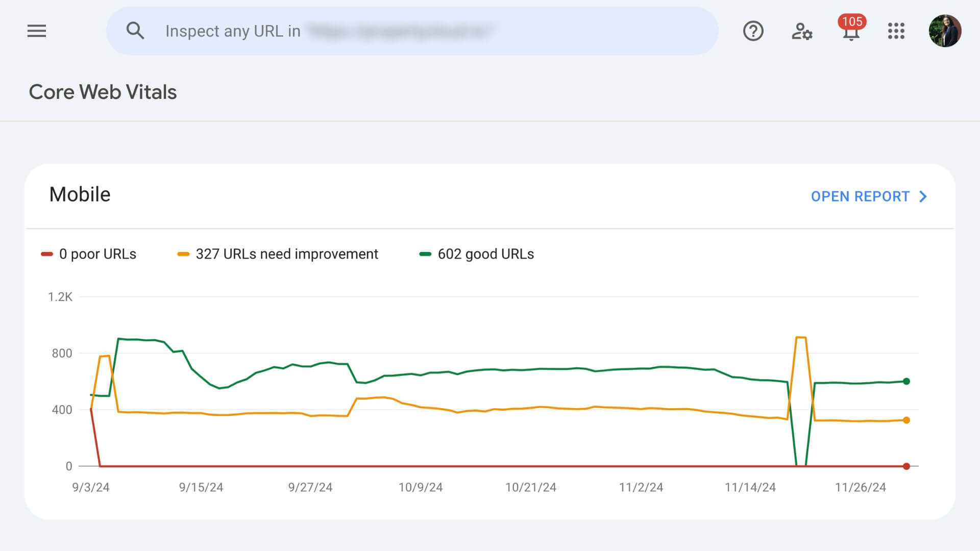Click the green endpoint dot on the chart
Screen dimensions: 980x551
(x=906, y=380)
